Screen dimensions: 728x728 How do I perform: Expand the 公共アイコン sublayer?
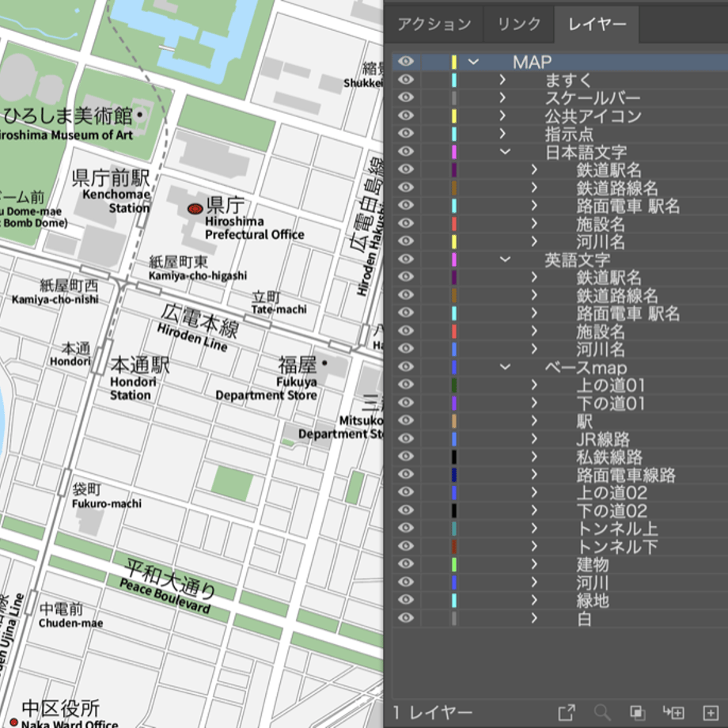click(502, 116)
